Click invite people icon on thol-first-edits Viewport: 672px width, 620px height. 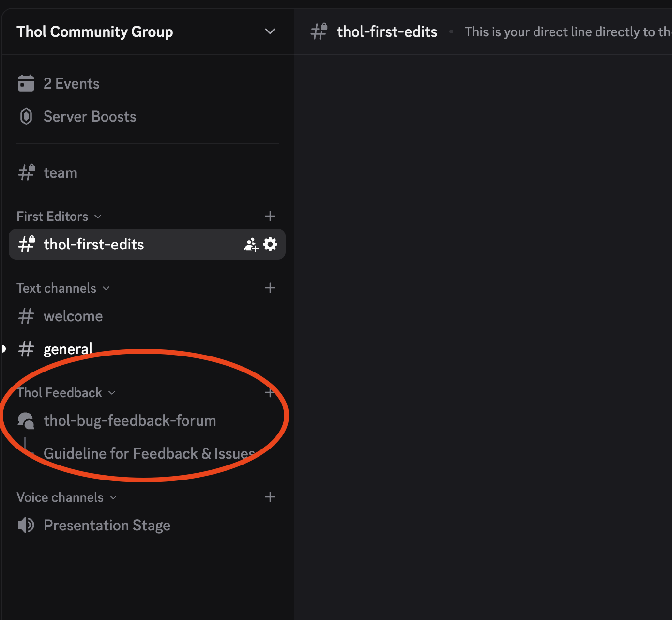click(251, 245)
